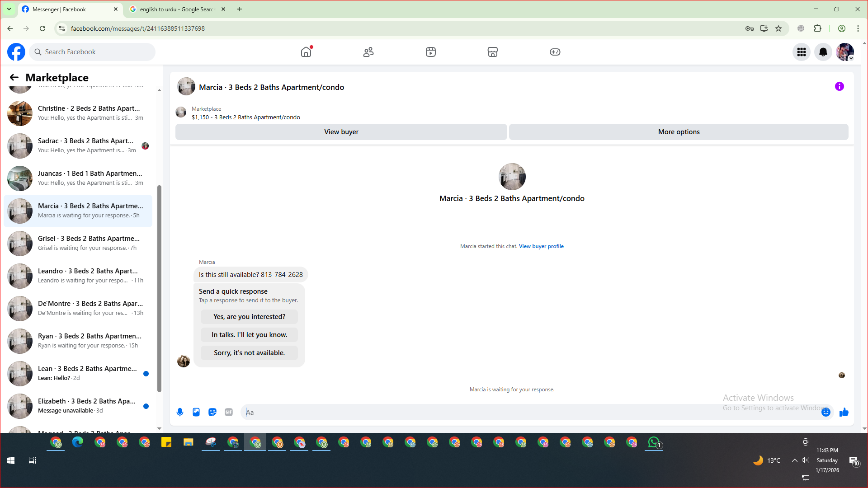Switch to english to urdu Google tab
This screenshot has height=488, width=868.
(176, 9)
